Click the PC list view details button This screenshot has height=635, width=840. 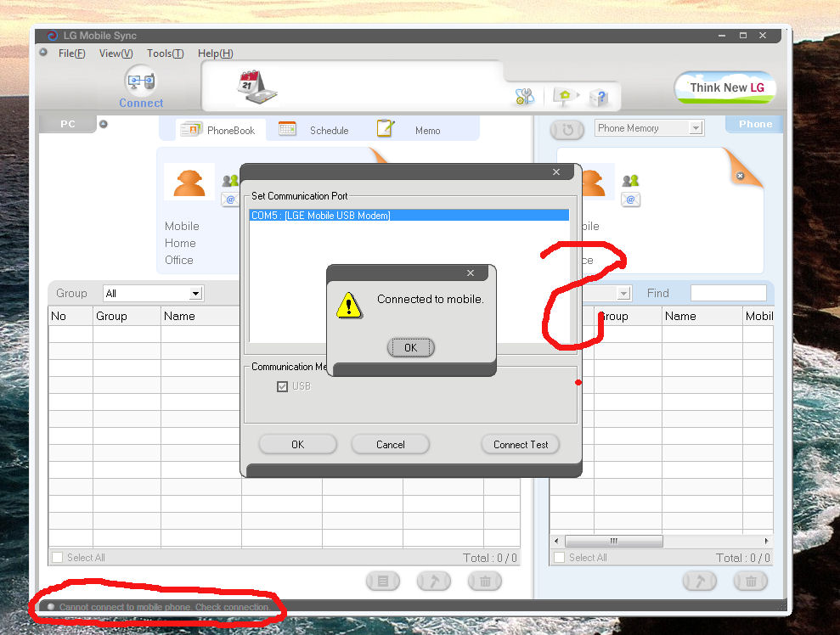[x=383, y=581]
